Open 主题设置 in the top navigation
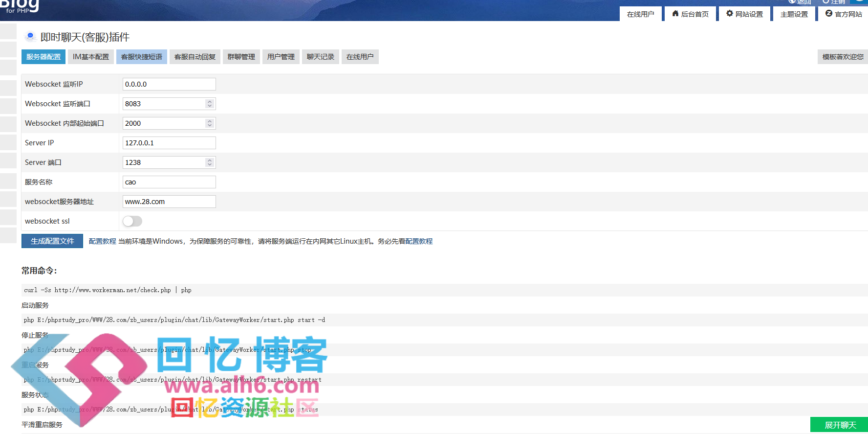This screenshot has height=434, width=868. click(x=794, y=14)
